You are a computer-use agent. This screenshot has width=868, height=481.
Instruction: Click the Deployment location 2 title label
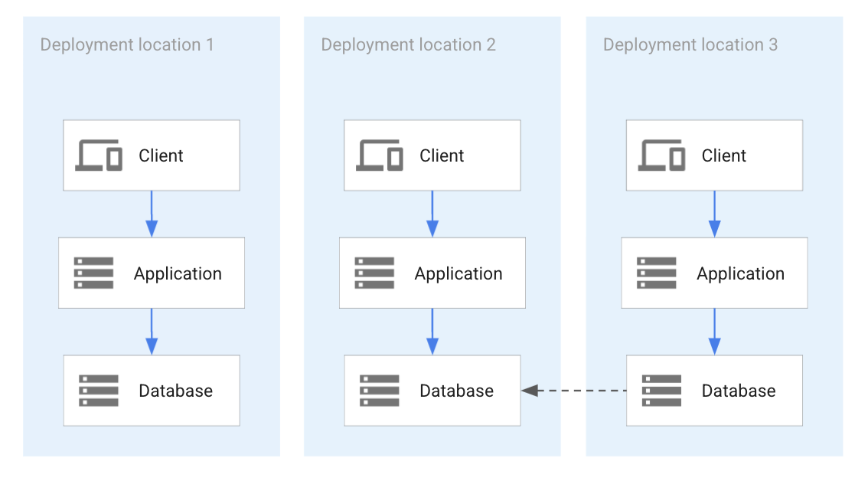click(409, 44)
